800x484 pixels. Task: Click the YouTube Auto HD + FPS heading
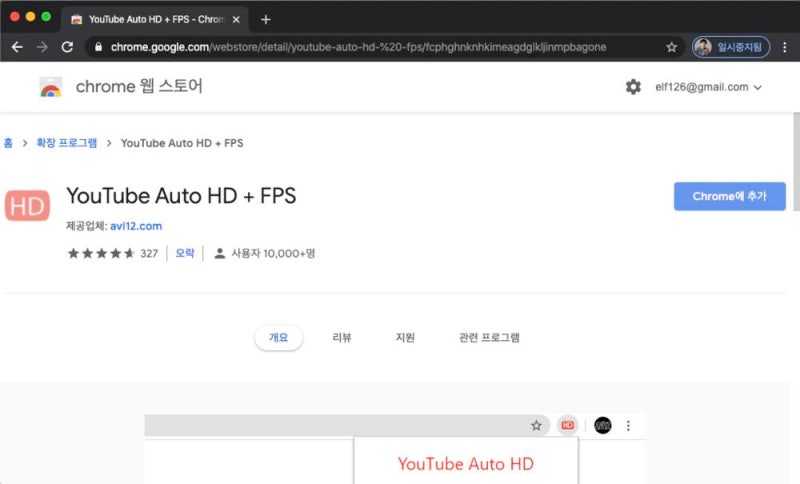181,196
